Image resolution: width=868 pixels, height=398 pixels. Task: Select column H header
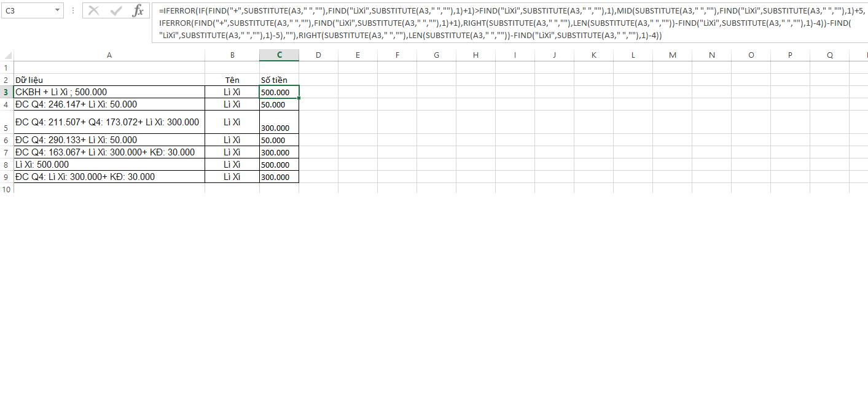click(x=475, y=55)
